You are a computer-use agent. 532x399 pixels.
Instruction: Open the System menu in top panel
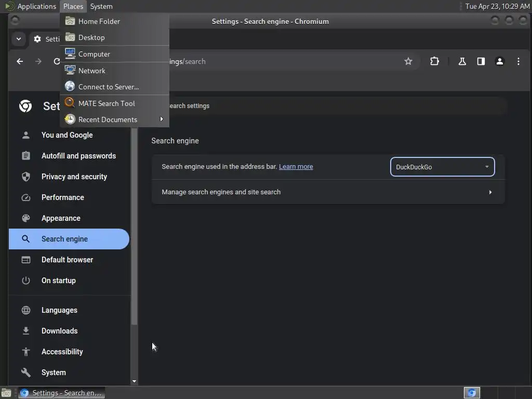101,6
